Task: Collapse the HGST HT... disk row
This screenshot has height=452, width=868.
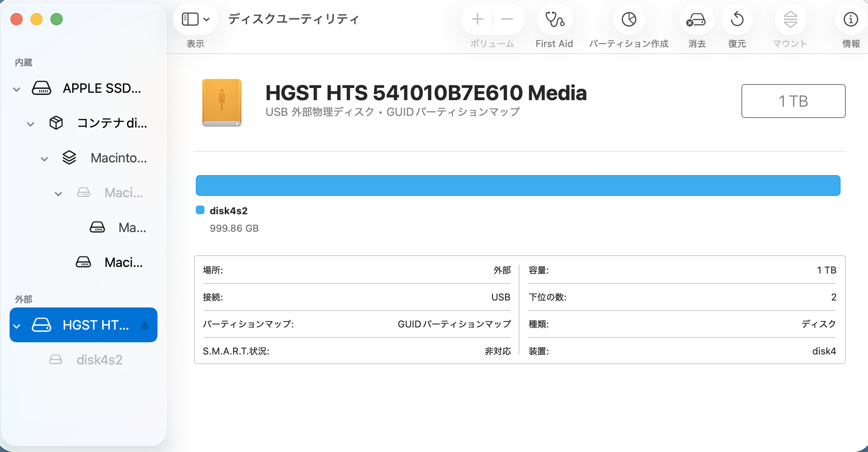Action: pyautogui.click(x=17, y=326)
